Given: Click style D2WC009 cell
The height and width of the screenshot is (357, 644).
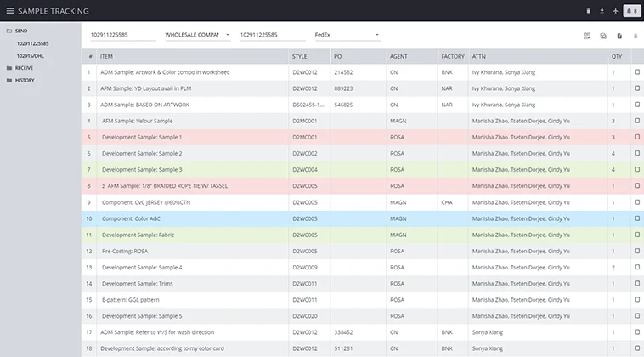Looking at the screenshot, I should coord(305,267).
